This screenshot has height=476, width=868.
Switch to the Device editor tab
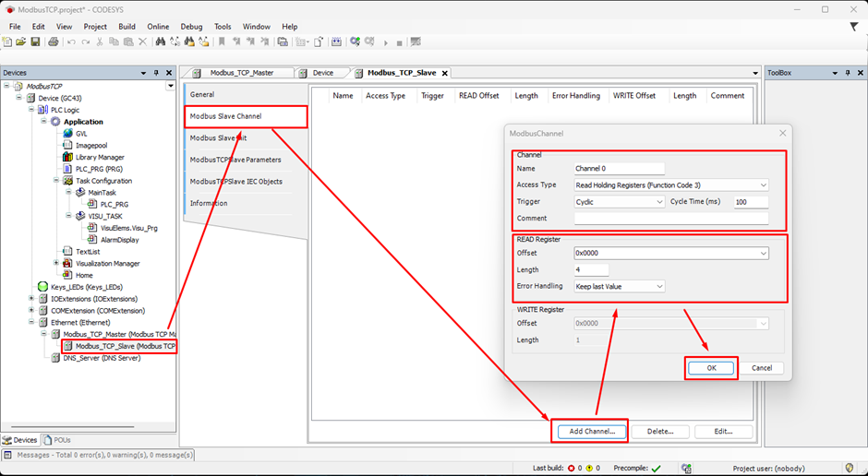[x=322, y=73]
